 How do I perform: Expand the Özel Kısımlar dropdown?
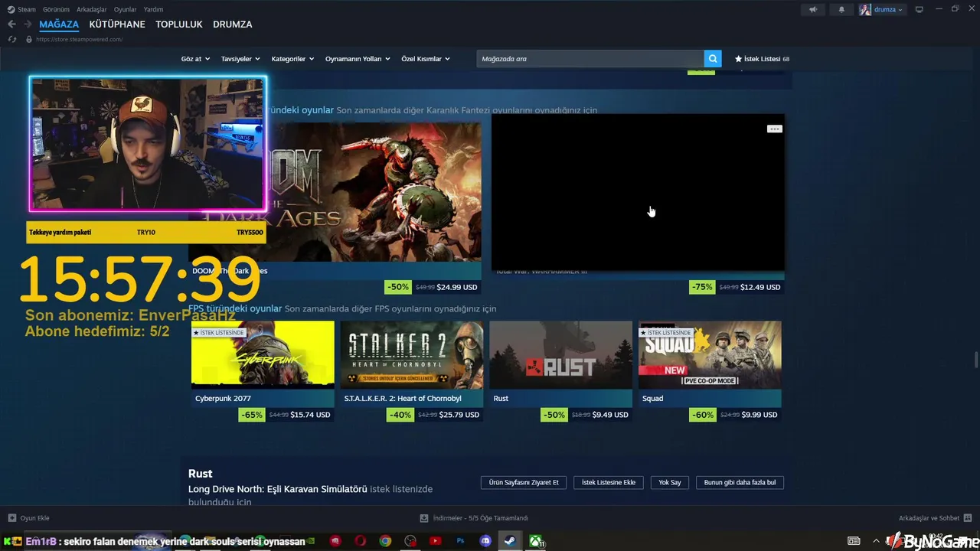pos(426,59)
